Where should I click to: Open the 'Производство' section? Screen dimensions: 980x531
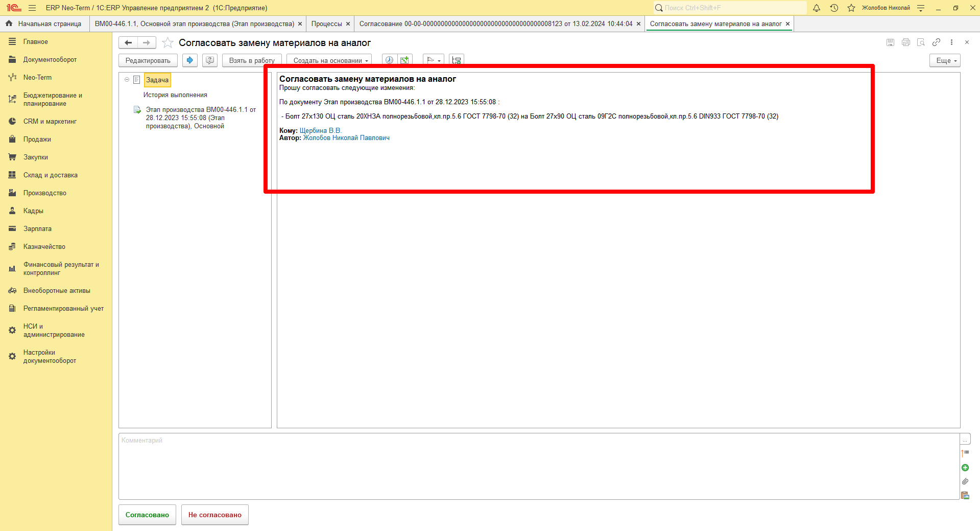(x=45, y=193)
